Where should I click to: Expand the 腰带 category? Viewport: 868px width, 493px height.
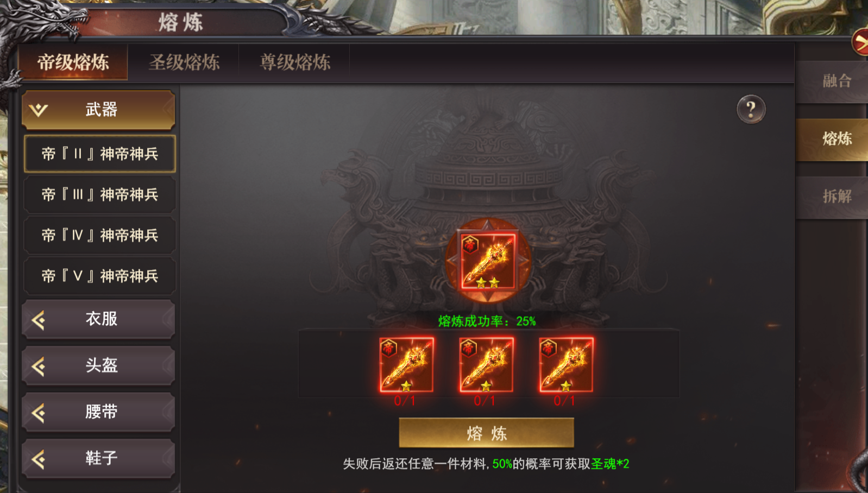click(99, 412)
